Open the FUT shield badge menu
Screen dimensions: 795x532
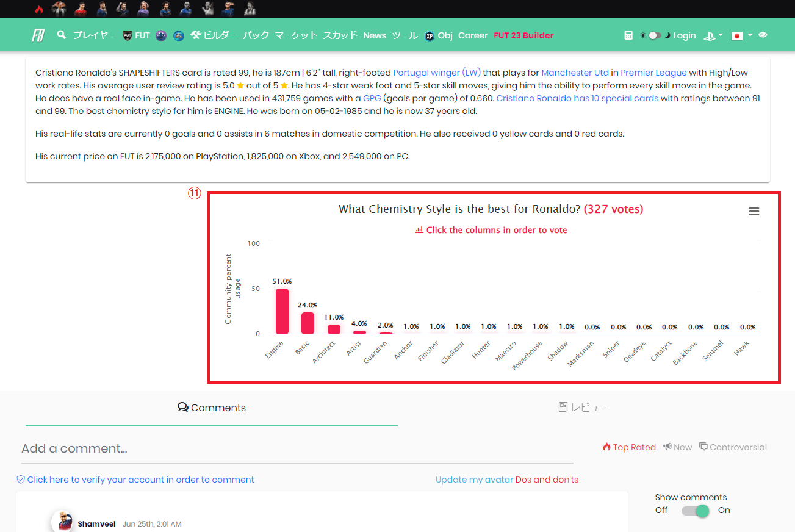pos(136,35)
